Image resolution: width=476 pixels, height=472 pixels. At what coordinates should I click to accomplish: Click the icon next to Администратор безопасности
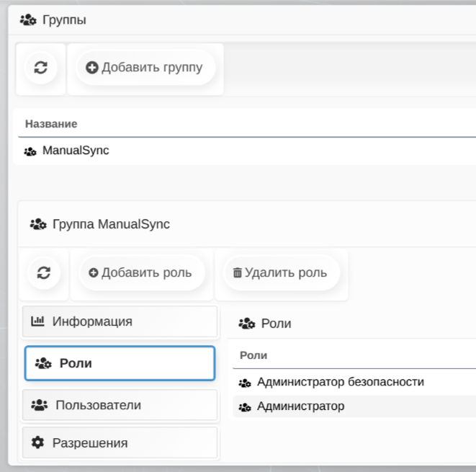click(245, 383)
